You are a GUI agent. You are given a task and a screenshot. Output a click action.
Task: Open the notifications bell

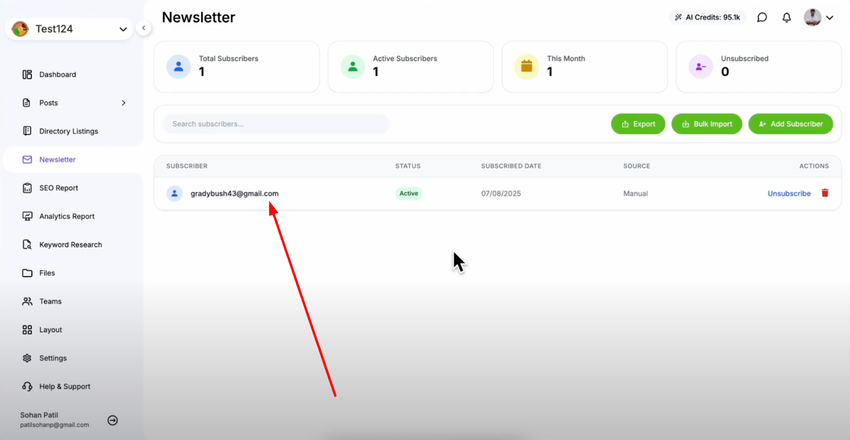pos(787,17)
